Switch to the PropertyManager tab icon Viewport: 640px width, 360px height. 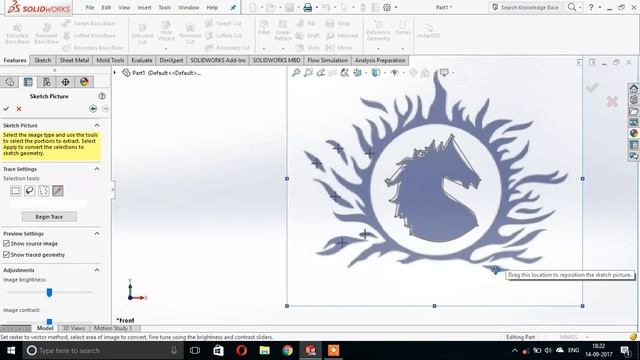pyautogui.click(x=28, y=82)
